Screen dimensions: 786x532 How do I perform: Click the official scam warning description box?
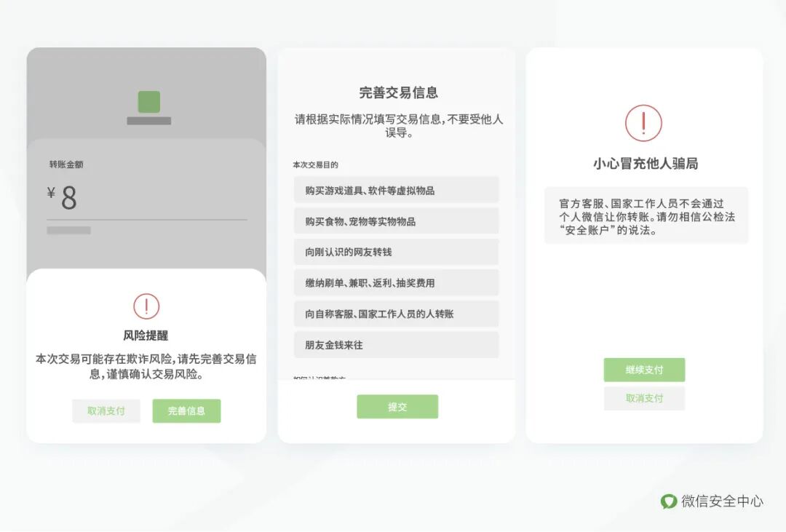tap(643, 215)
